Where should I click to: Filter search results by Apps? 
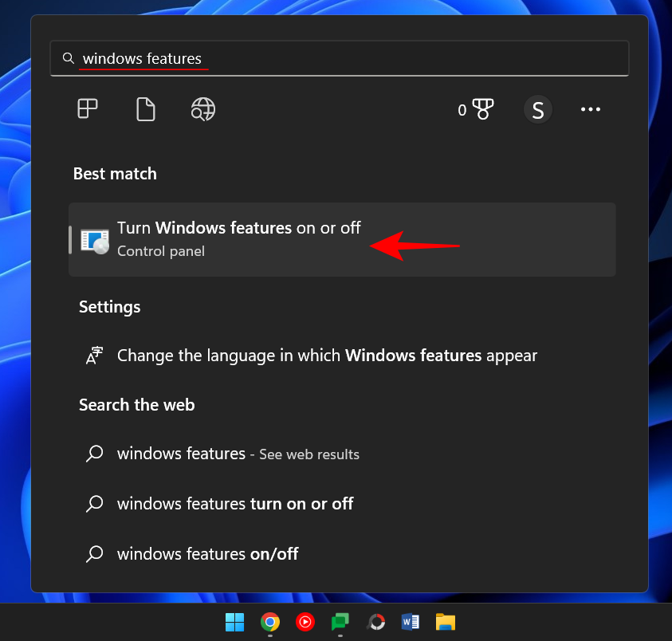pyautogui.click(x=87, y=109)
